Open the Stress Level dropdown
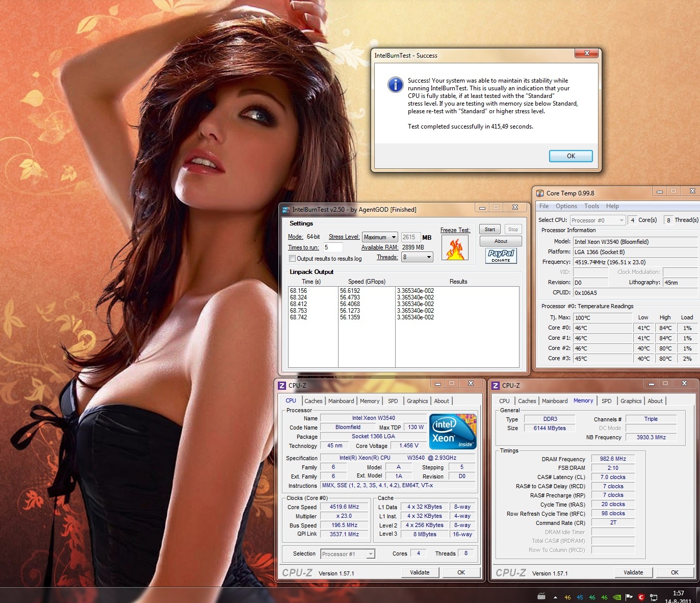Image resolution: width=700 pixels, height=603 pixels. pyautogui.click(x=380, y=237)
